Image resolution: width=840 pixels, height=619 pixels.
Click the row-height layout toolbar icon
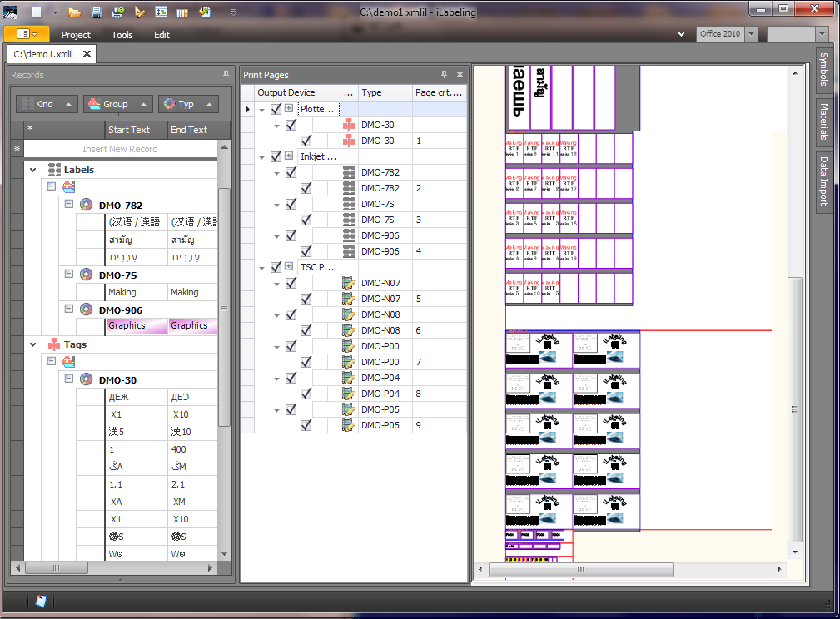161,12
